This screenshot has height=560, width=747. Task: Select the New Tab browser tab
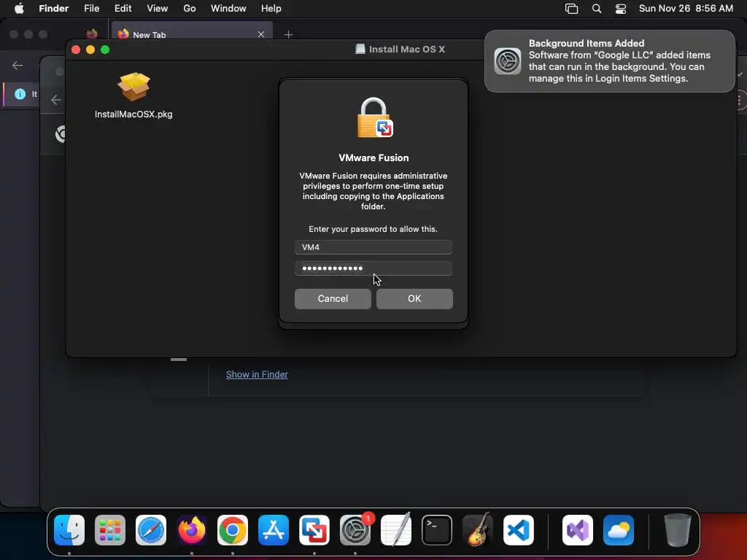(x=190, y=34)
